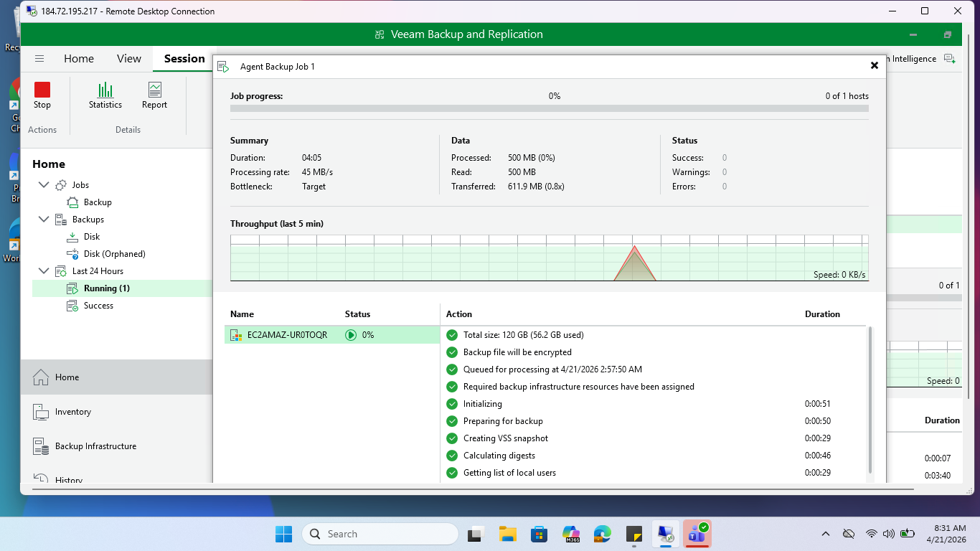The image size is (980, 551).
Task: Click the Bottleneck 'Target' value
Action: pyautogui.click(x=314, y=187)
